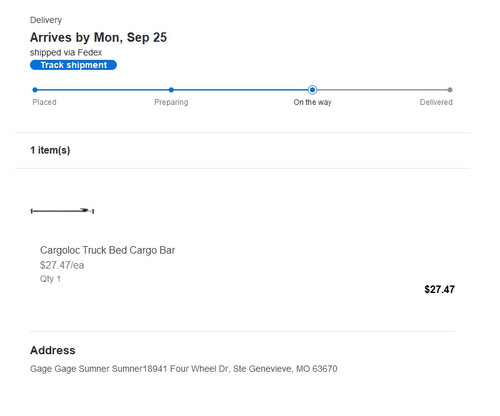Click the On the way status marker

pos(312,90)
